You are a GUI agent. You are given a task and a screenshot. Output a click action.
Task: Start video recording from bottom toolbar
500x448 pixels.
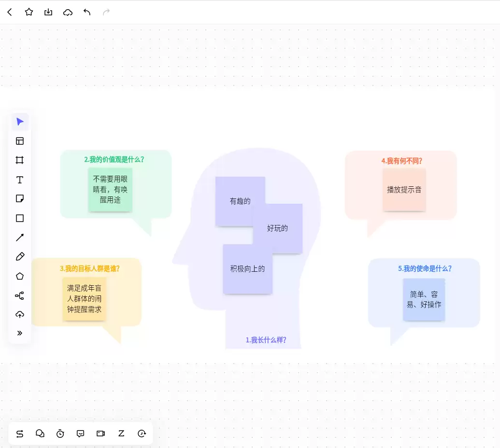point(101,434)
